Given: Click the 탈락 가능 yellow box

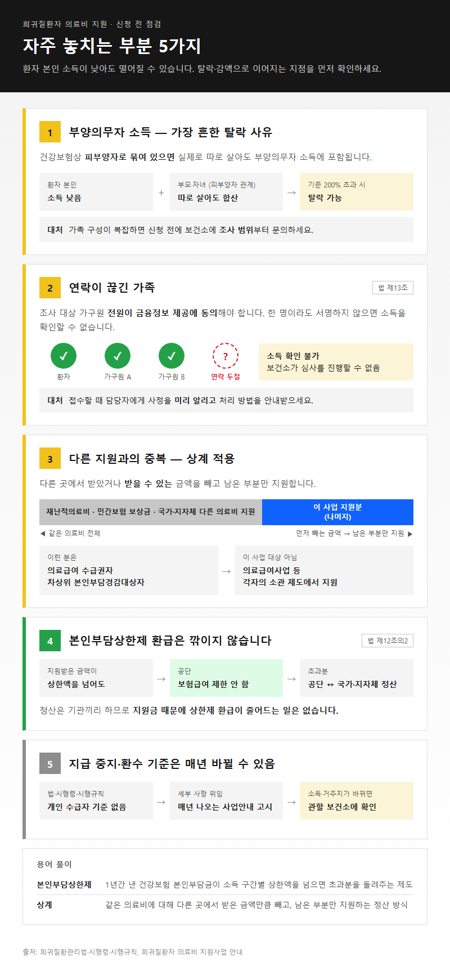Looking at the screenshot, I should click(357, 191).
